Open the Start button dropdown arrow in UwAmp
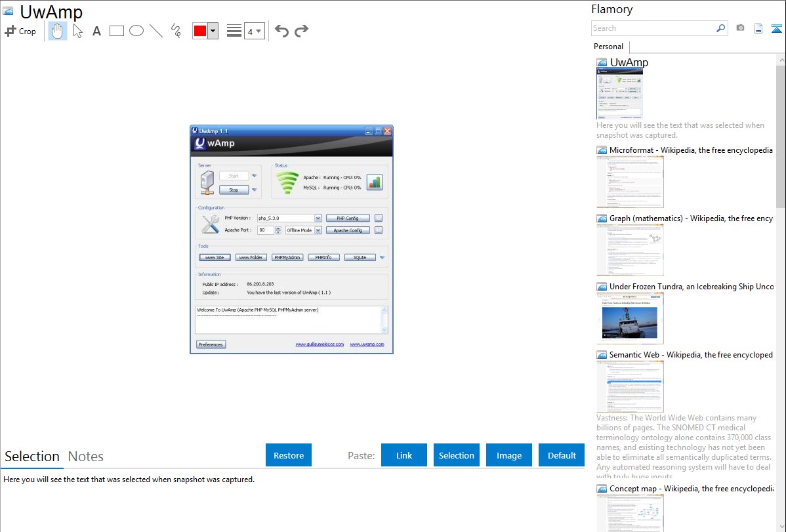 pyautogui.click(x=255, y=176)
